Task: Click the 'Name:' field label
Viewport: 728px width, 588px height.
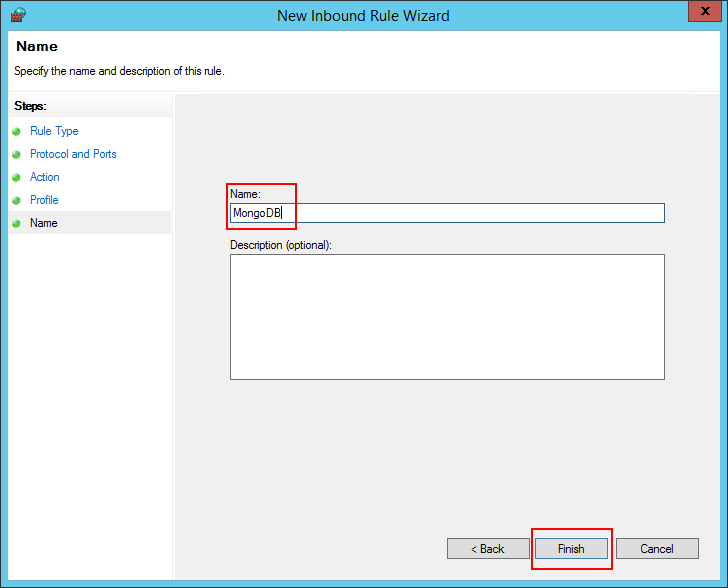Action: 245,194
